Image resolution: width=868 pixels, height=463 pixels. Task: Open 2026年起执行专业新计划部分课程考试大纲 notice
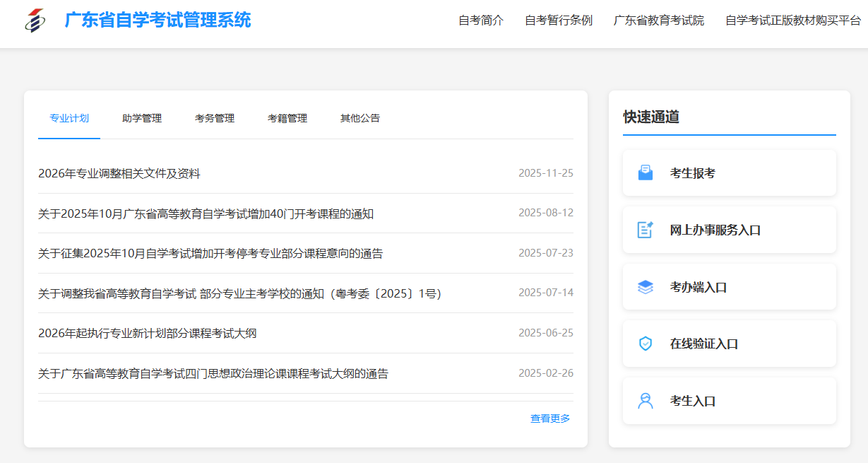point(147,333)
